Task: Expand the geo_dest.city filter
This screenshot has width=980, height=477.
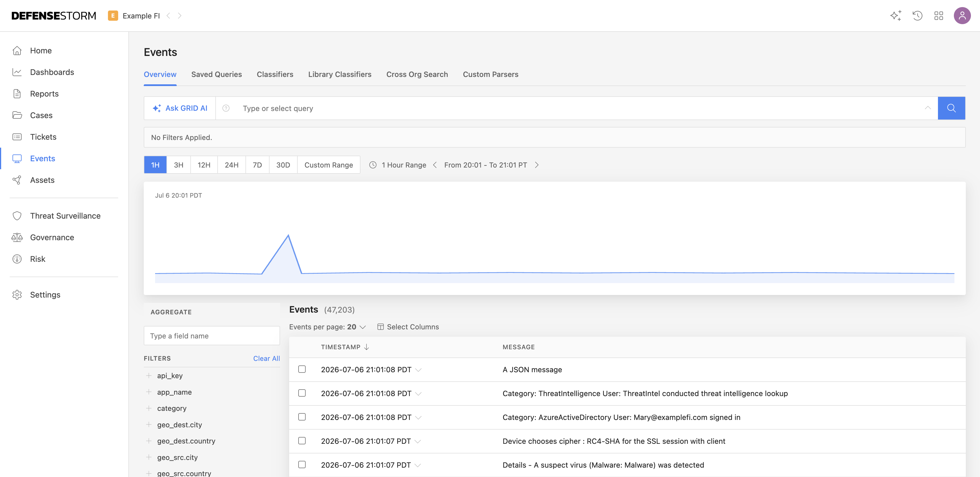Action: pos(149,424)
